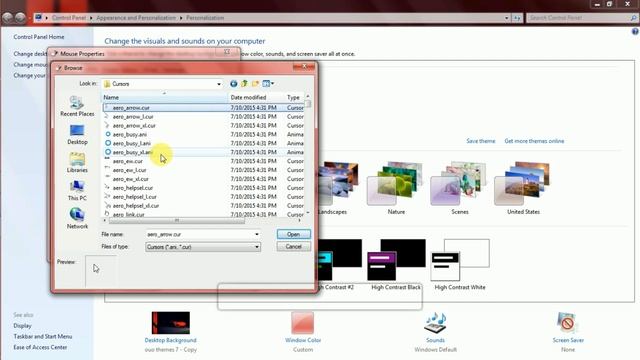Select the High Contrast #2 theme
640x360 pixels.
click(339, 265)
